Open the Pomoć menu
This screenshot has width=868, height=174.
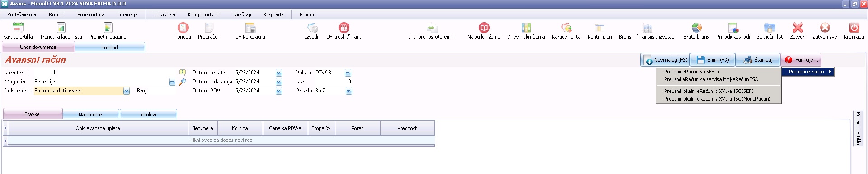coord(307,14)
